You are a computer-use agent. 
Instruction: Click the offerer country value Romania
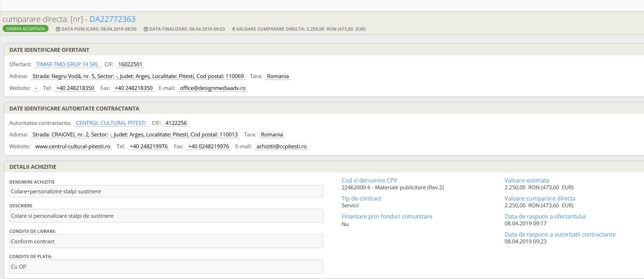(x=278, y=76)
